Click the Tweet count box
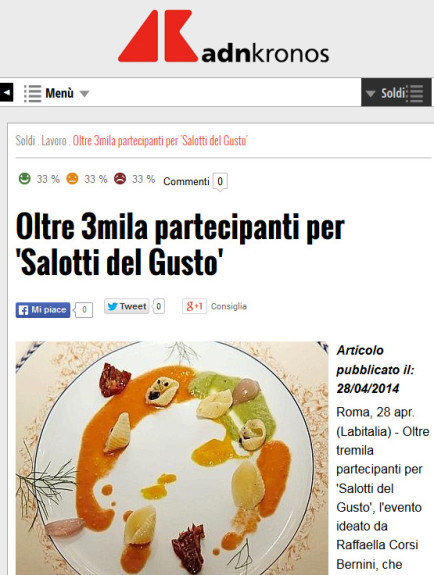Image resolution: width=434 pixels, height=575 pixels. pos(158,306)
